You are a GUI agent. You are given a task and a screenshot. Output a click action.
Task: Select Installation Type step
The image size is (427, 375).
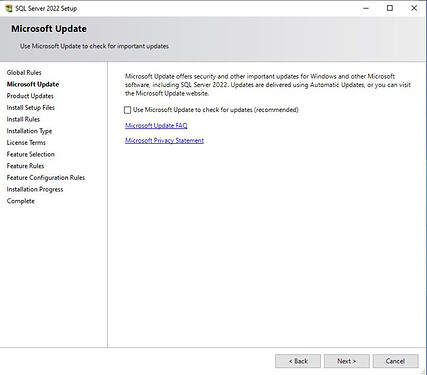[x=29, y=131]
